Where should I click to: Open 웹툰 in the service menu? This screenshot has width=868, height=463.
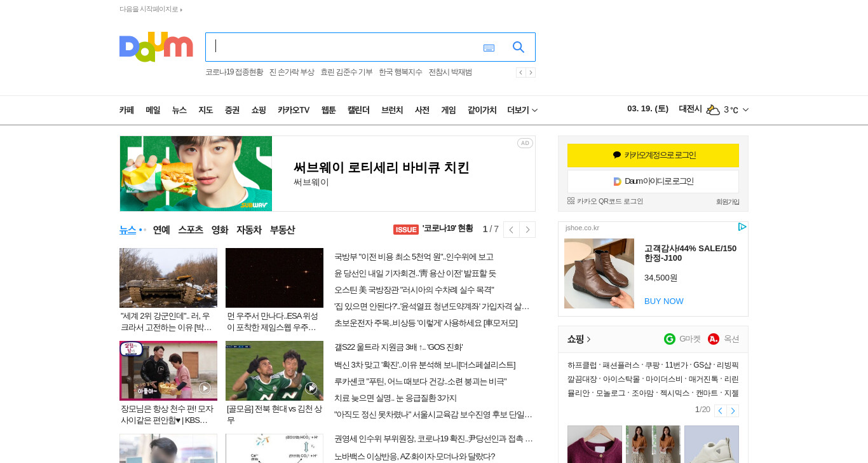(329, 110)
